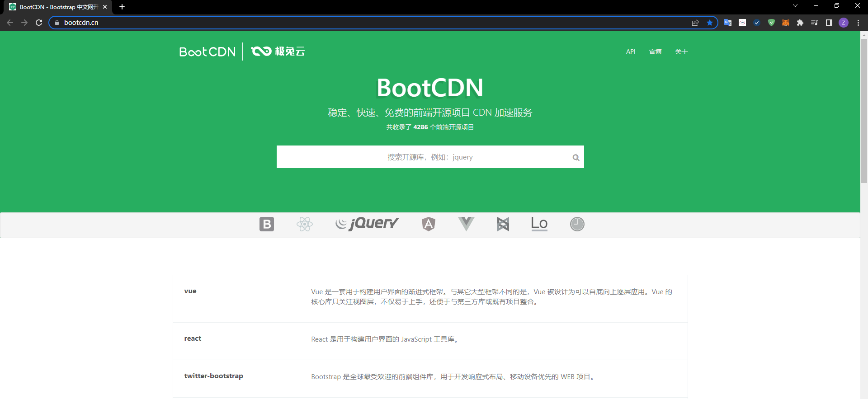Open the vue library link
The image size is (868, 399).
190,291
